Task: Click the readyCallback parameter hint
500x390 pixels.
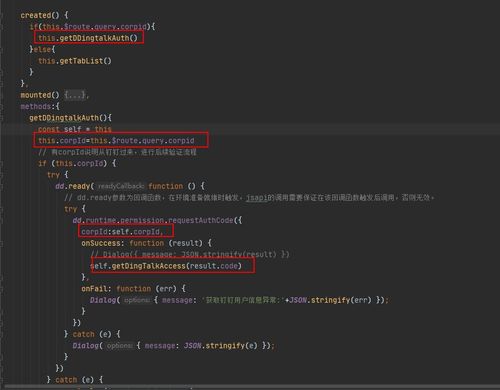Action: tap(121, 186)
